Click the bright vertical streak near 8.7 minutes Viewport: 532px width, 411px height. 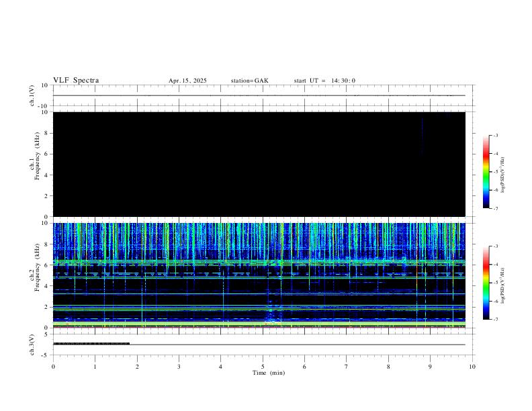(416, 275)
